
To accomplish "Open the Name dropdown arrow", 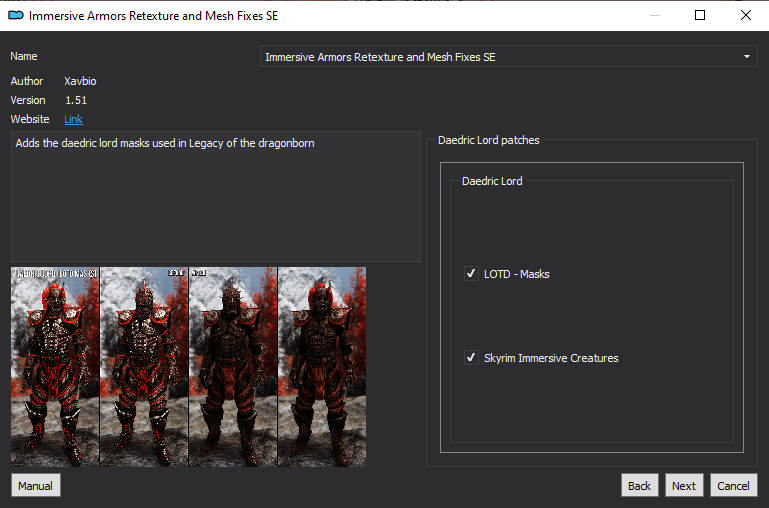I will [746, 57].
